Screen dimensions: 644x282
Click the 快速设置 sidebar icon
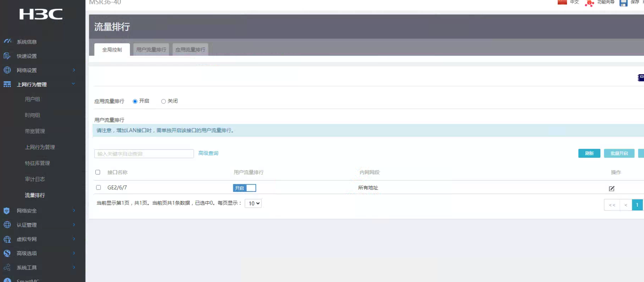click(x=7, y=56)
